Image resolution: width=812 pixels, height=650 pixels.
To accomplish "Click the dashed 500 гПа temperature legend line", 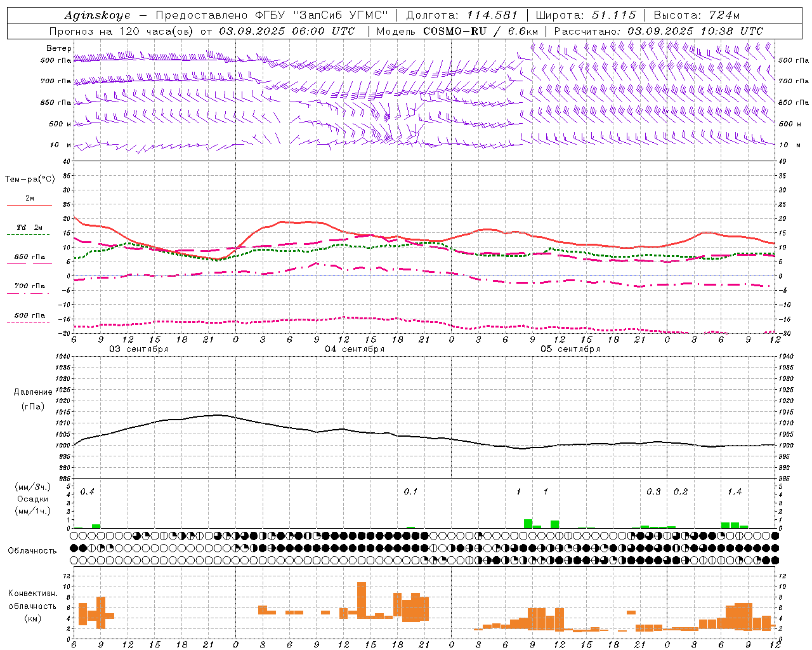I will (x=29, y=323).
